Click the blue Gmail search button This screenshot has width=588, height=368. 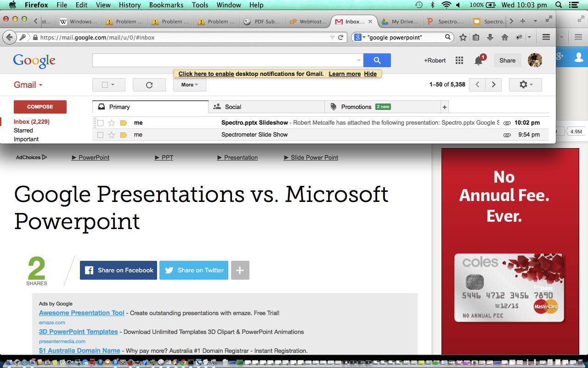pyautogui.click(x=377, y=60)
